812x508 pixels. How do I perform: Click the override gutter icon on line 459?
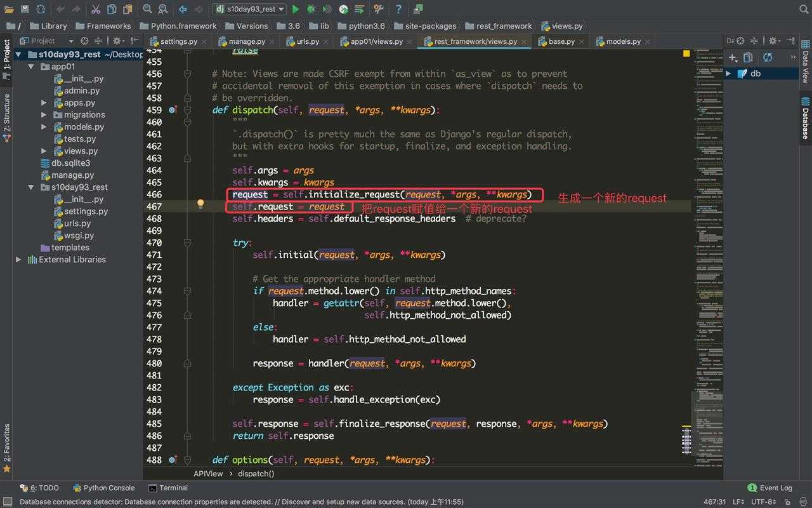pyautogui.click(x=173, y=110)
